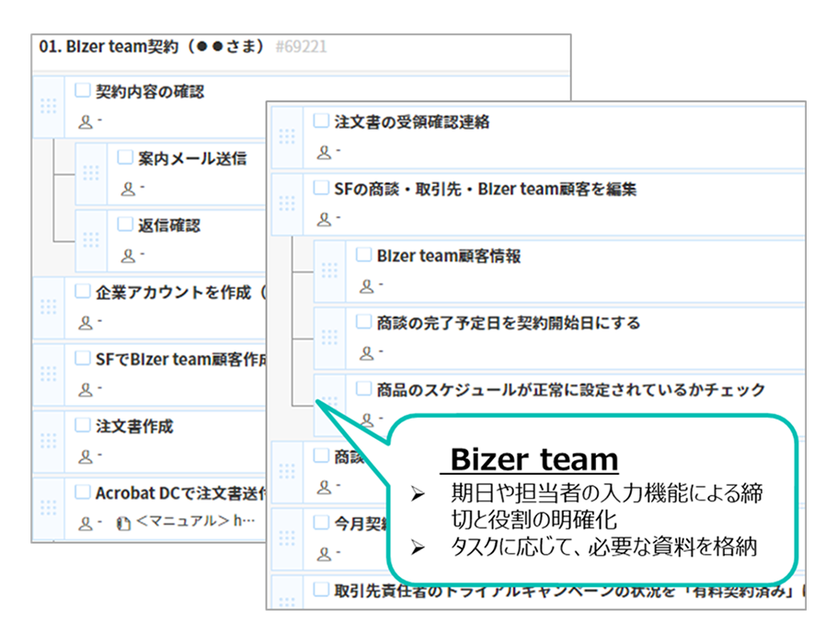The height and width of the screenshot is (644, 837).
Task: Grab the drag handle of 契約内容の確認
Action: click(48, 106)
